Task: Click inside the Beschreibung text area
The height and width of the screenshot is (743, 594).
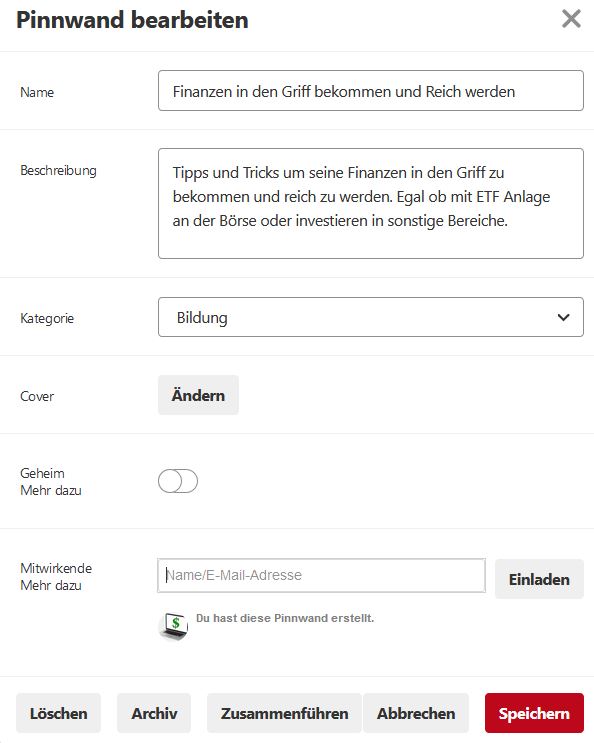Action: 370,203
